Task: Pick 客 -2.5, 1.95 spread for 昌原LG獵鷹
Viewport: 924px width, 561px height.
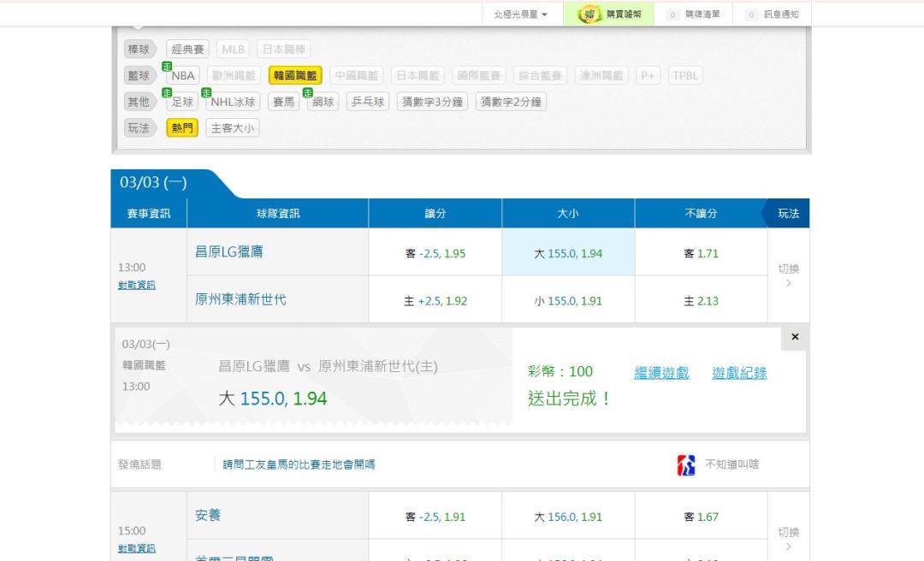Action: pos(435,253)
